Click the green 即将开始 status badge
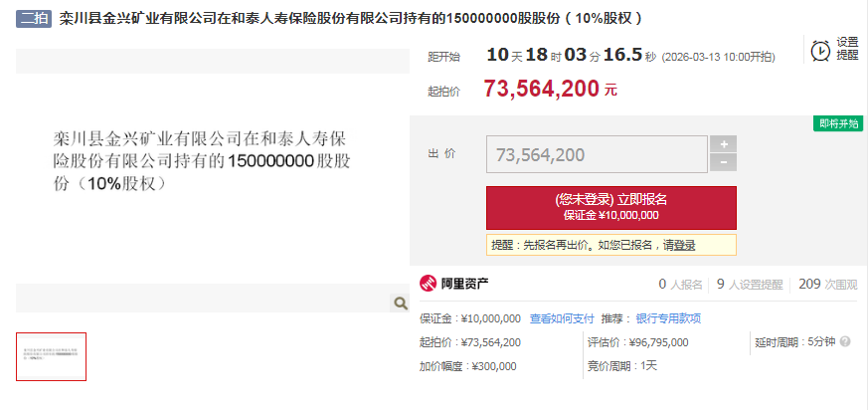The width and height of the screenshot is (868, 410). [838, 123]
